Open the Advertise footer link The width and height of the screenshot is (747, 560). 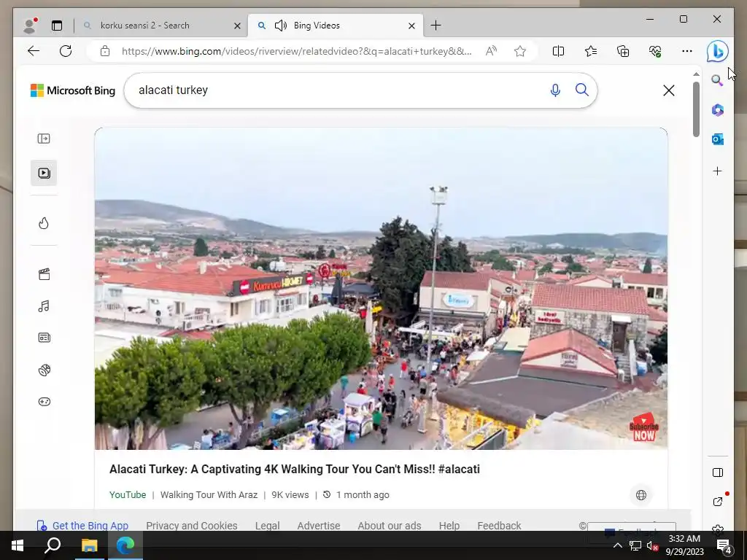click(x=319, y=526)
